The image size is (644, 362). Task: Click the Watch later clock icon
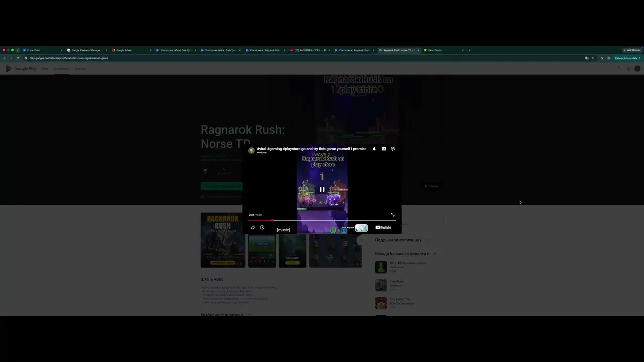coord(262,228)
